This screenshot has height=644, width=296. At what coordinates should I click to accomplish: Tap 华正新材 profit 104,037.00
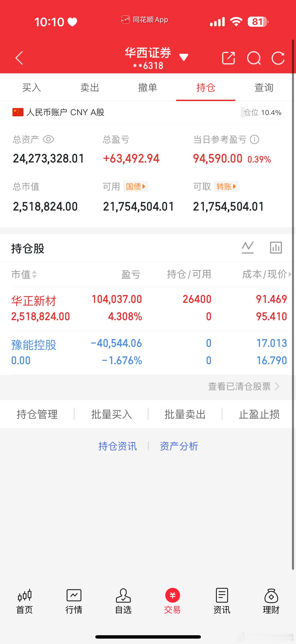[117, 299]
